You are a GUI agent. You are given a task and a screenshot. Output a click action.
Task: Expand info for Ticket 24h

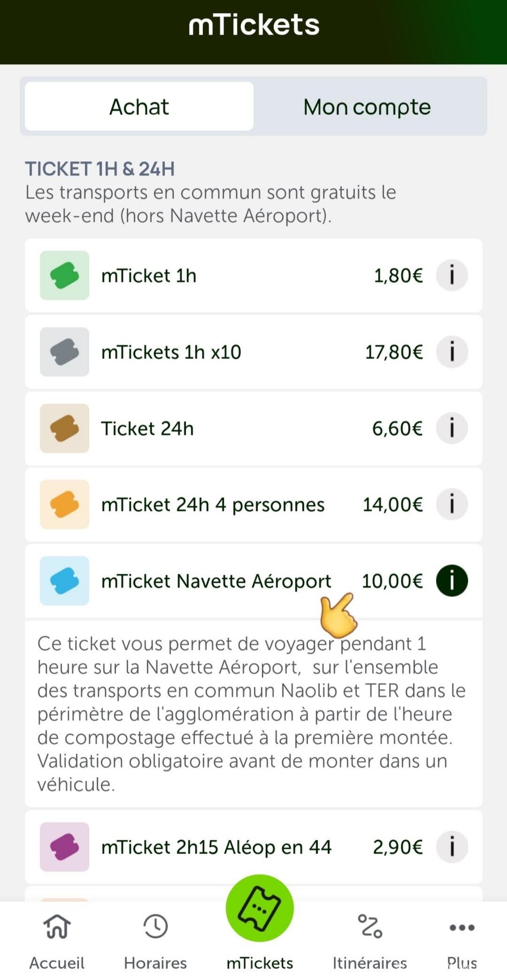pyautogui.click(x=452, y=428)
